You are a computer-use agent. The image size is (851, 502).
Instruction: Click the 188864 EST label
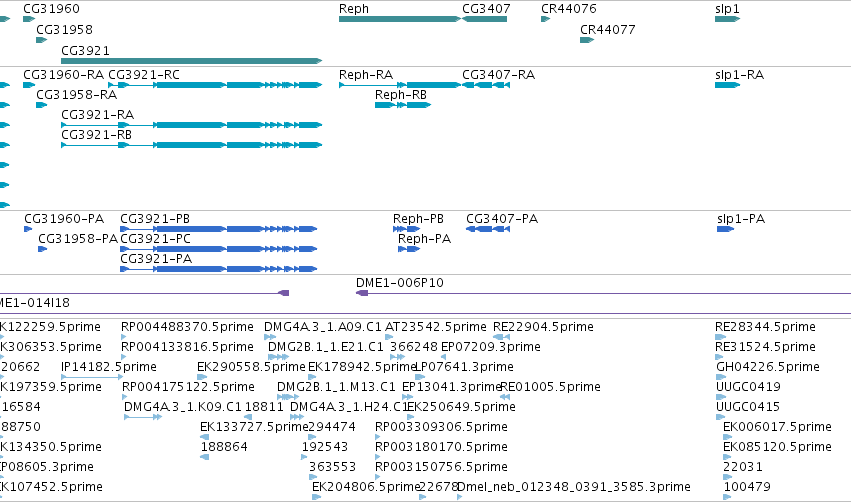[224, 447]
